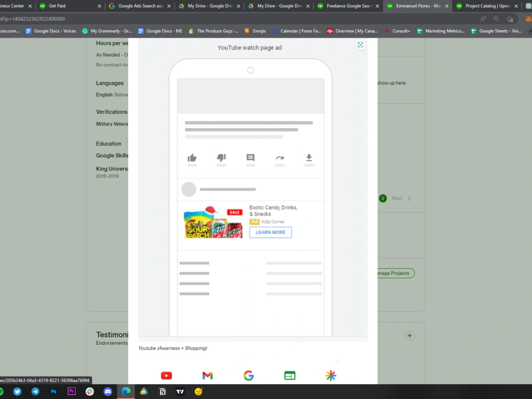
Task: Open the Emojis bookmark
Action: click(x=255, y=31)
